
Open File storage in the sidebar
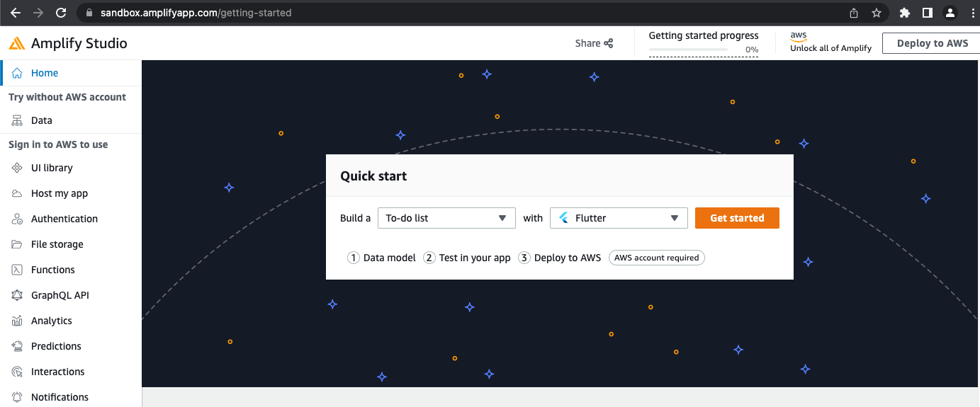71,244
